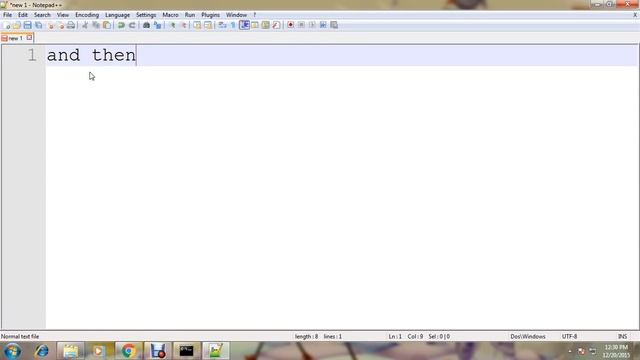Viewport: 640px width, 360px height.
Task: Click the Zoom Out toolbar icon
Action: pos(183,25)
